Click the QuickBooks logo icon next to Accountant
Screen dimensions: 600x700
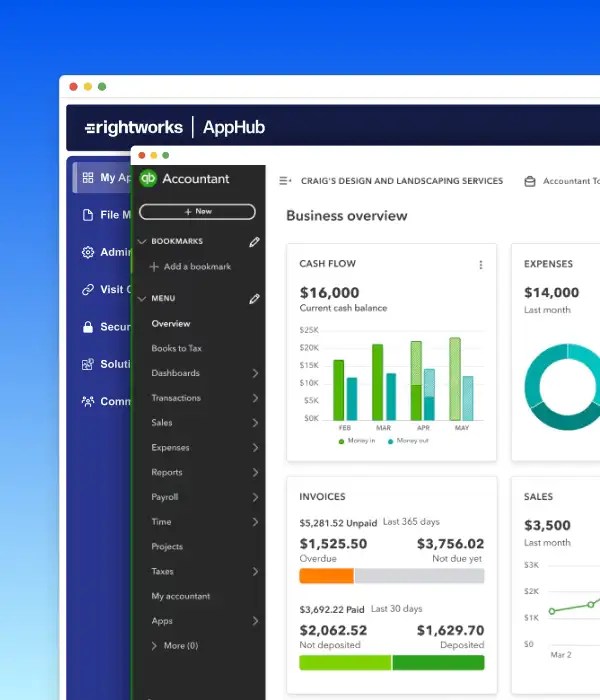point(148,179)
